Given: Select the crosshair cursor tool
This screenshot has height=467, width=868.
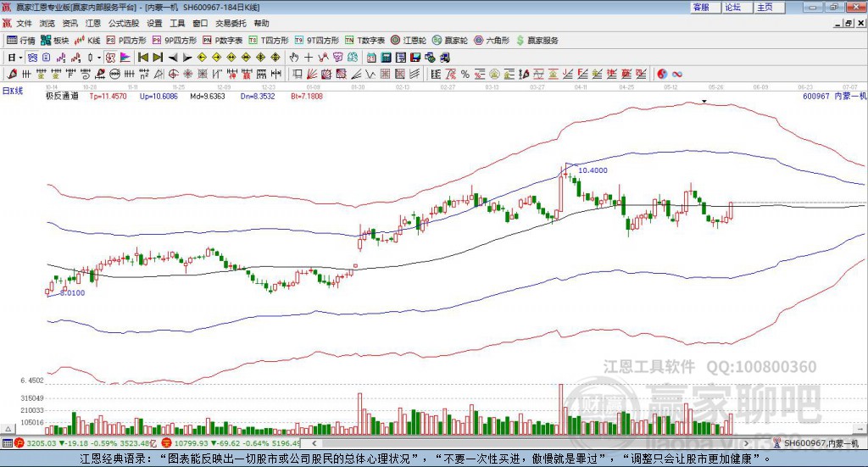Looking at the screenshot, I should pos(309,57).
